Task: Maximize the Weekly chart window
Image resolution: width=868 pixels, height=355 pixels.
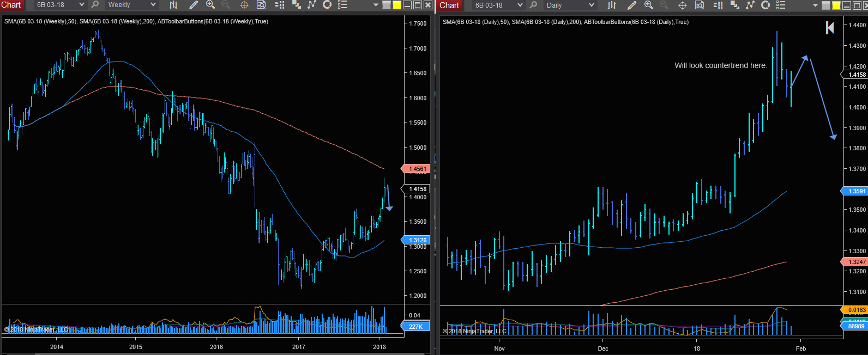Action: 418,5
